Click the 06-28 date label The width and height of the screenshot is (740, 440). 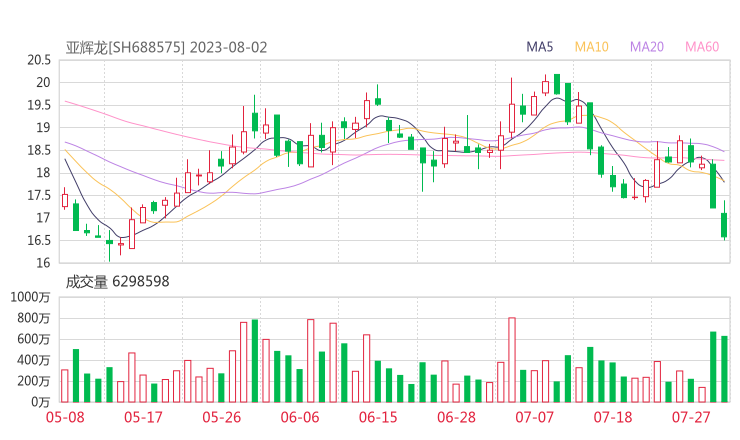coord(456,417)
